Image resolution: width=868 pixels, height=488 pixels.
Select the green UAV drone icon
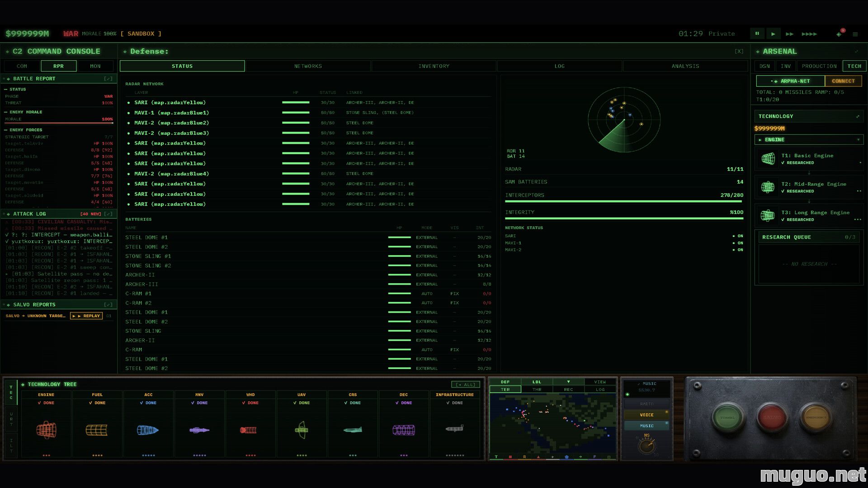[302, 430]
